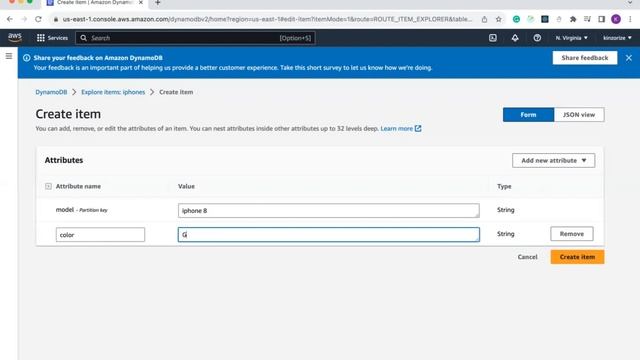Viewport: 640px width, 360px height.
Task: Close the Create item browser tab
Action: (141, 2)
